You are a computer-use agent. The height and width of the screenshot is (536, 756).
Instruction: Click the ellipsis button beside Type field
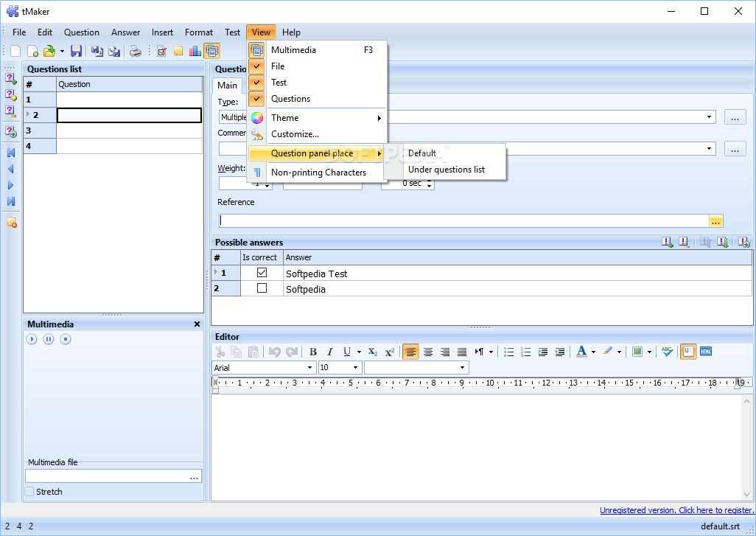coord(735,117)
